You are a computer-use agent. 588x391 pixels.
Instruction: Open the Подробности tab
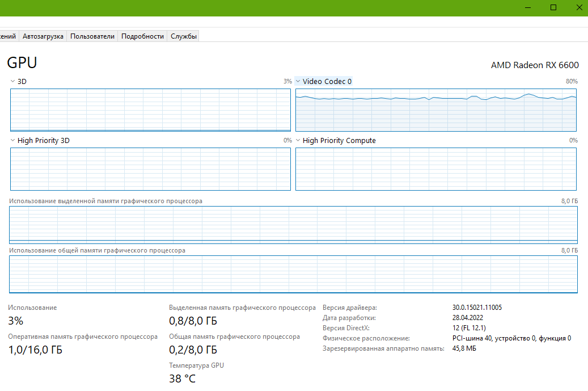pyautogui.click(x=142, y=36)
